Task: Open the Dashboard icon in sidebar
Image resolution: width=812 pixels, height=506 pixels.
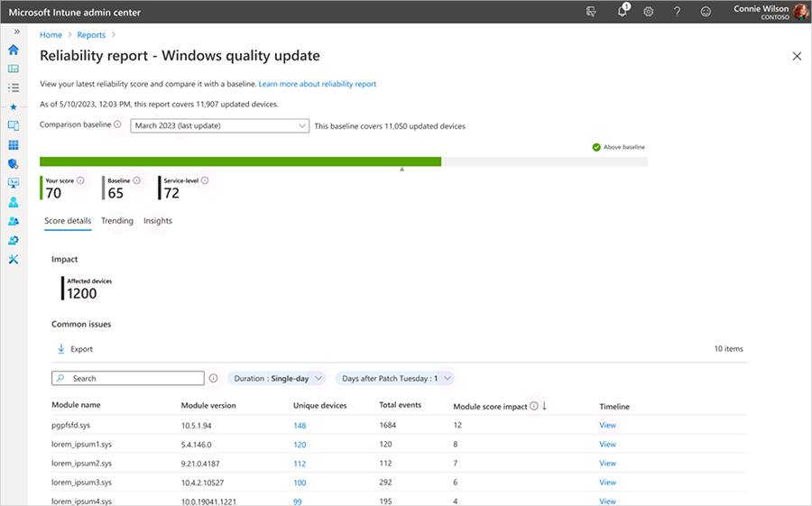Action: pos(14,69)
